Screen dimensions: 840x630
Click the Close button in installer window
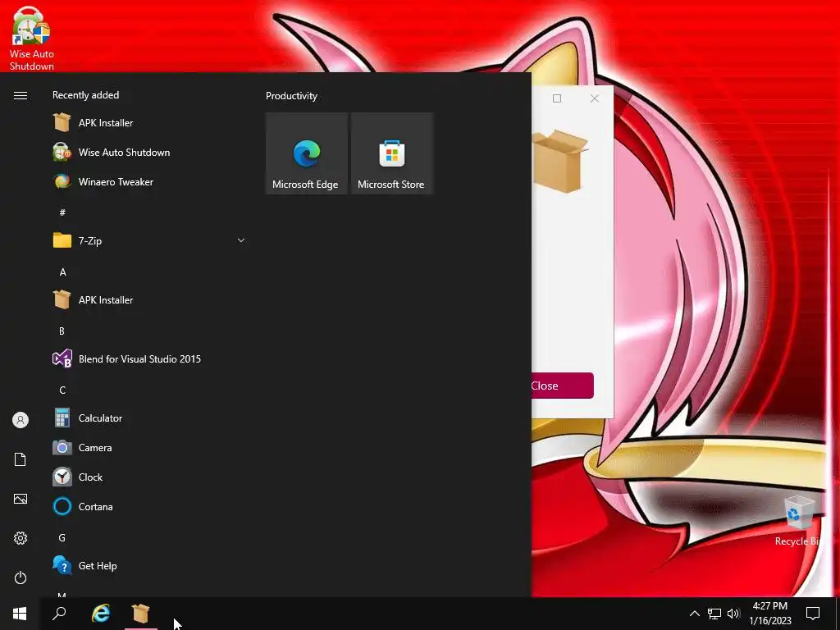[x=563, y=386]
